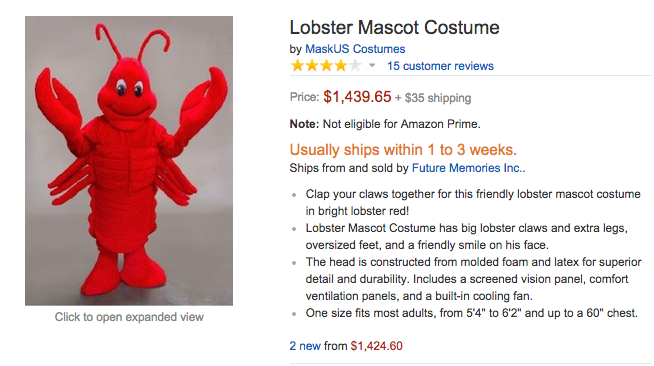Click the fourth gold rating star
Image resolution: width=654 pixels, height=366 pixels.
(x=341, y=66)
